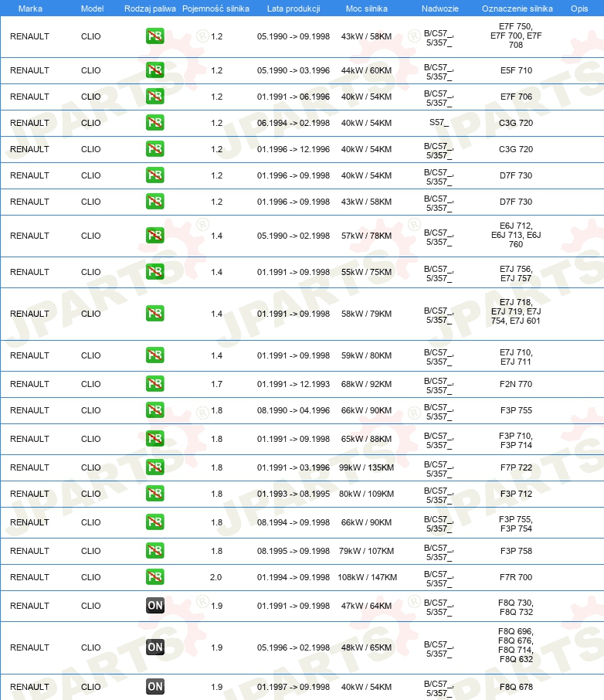The height and width of the screenshot is (700, 604).
Task: Click petrol fuel icon in E5F 710 row
Action: (155, 70)
